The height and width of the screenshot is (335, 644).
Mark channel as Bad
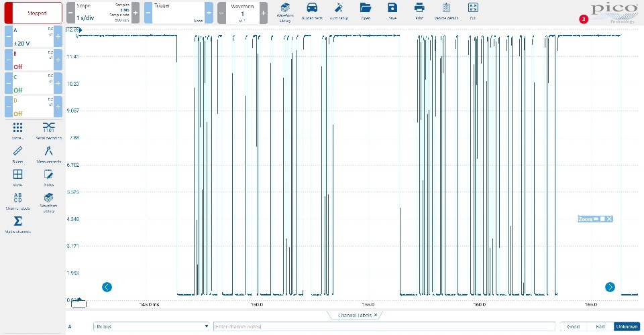600,326
